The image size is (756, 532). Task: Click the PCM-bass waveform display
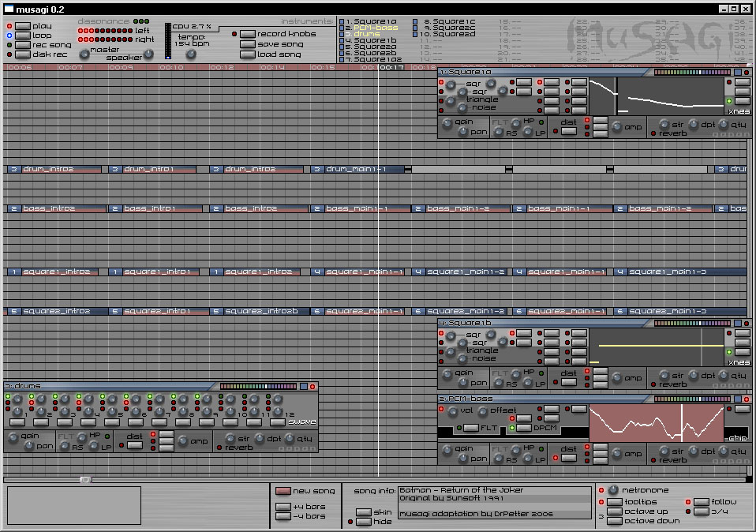[657, 423]
